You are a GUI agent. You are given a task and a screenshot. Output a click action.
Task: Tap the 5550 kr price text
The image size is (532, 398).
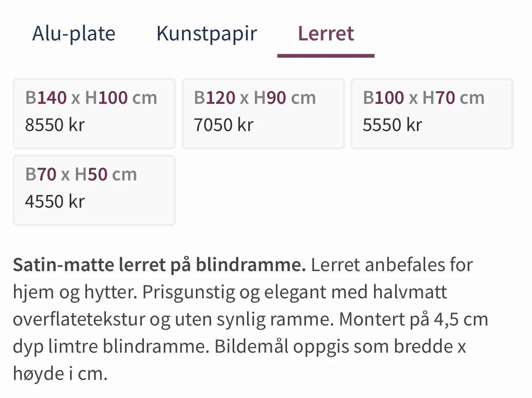(x=392, y=125)
